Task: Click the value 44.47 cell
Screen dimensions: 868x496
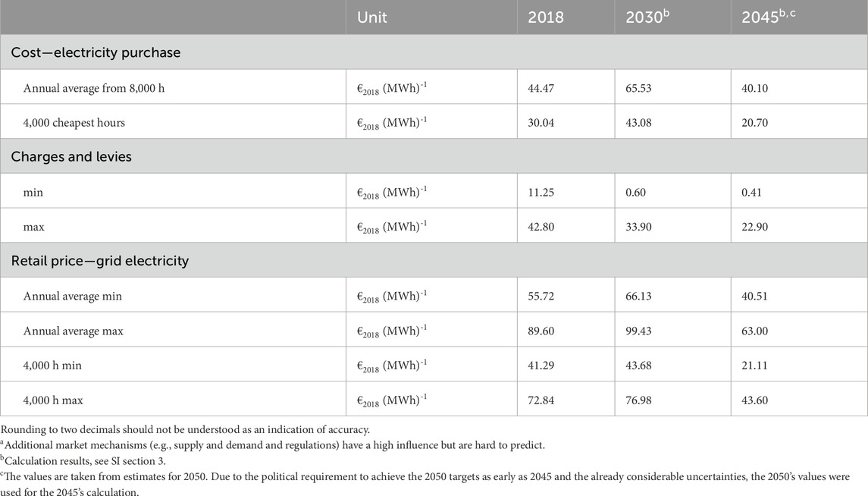Action: [x=542, y=88]
